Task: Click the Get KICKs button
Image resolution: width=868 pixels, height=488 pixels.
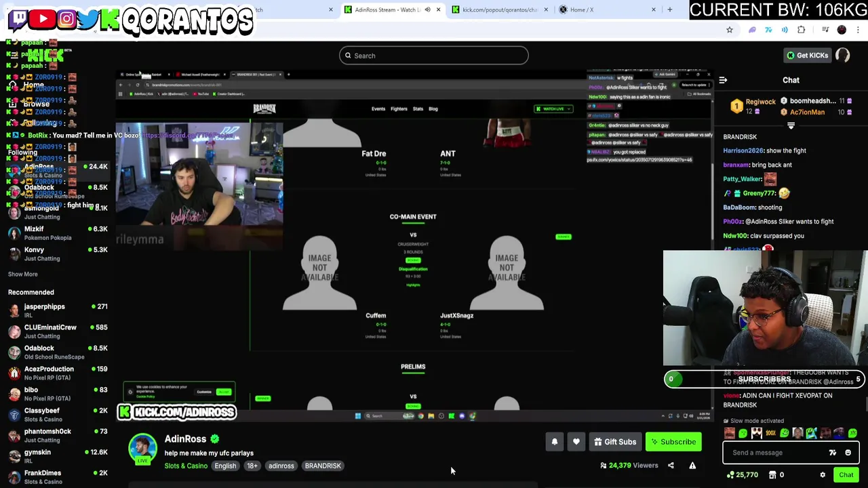Action: pos(807,56)
